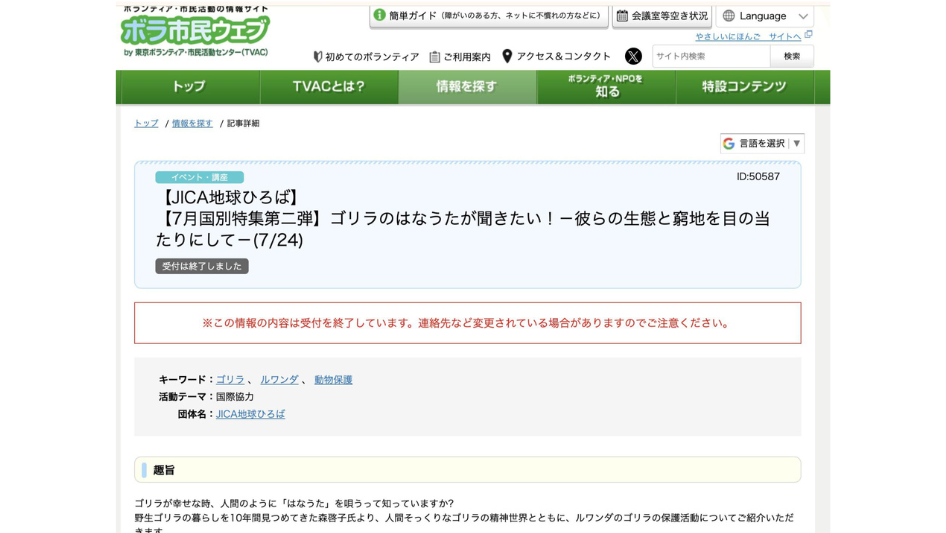The image size is (946, 533).
Task: Open the ボランティア・NPOを知る tab
Action: [606, 87]
